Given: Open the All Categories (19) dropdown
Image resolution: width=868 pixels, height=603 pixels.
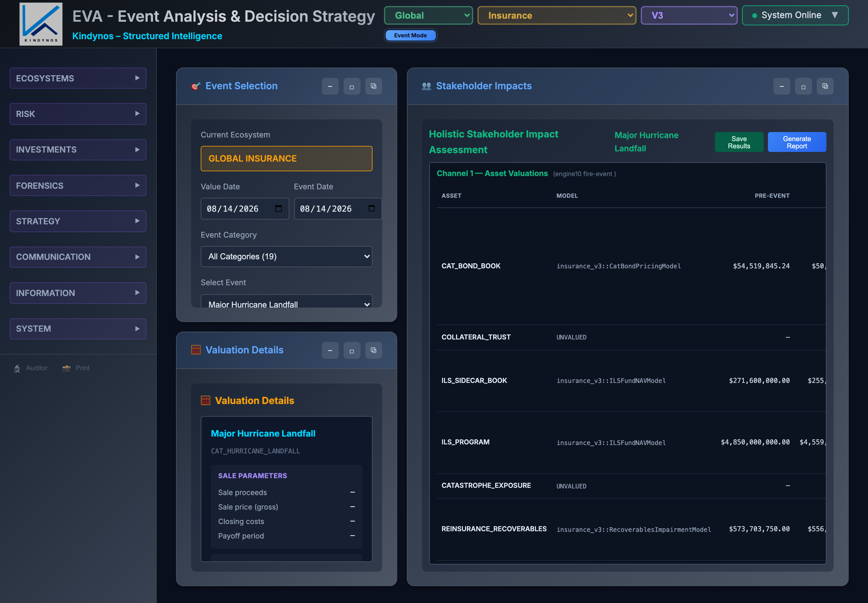Looking at the screenshot, I should pos(286,257).
